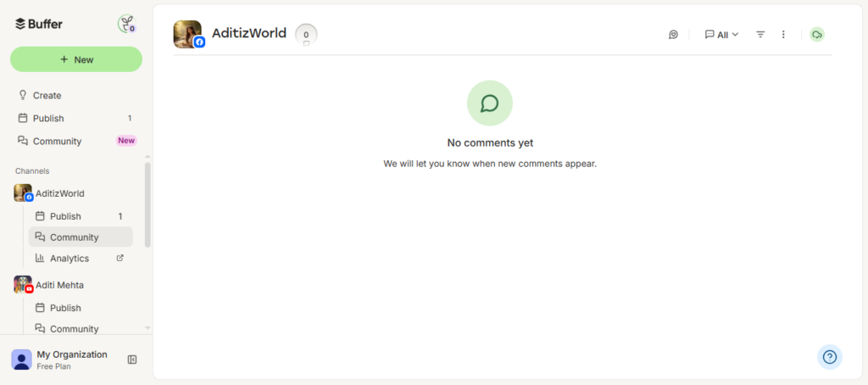The width and height of the screenshot is (868, 385).
Task: Collapse the sidebar with panel toggle icon
Action: pyautogui.click(x=131, y=360)
